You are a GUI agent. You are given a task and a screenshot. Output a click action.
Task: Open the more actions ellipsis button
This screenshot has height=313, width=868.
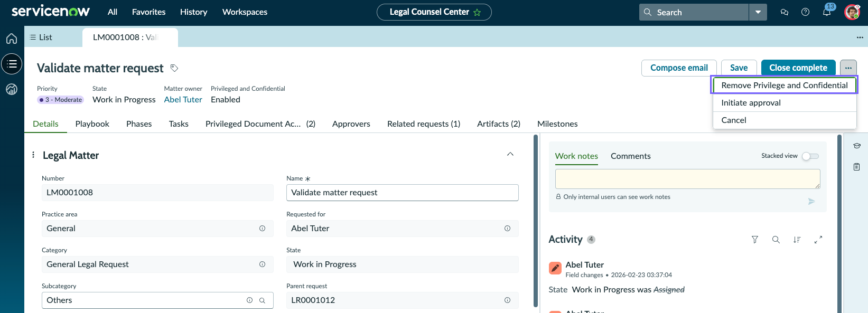point(848,68)
